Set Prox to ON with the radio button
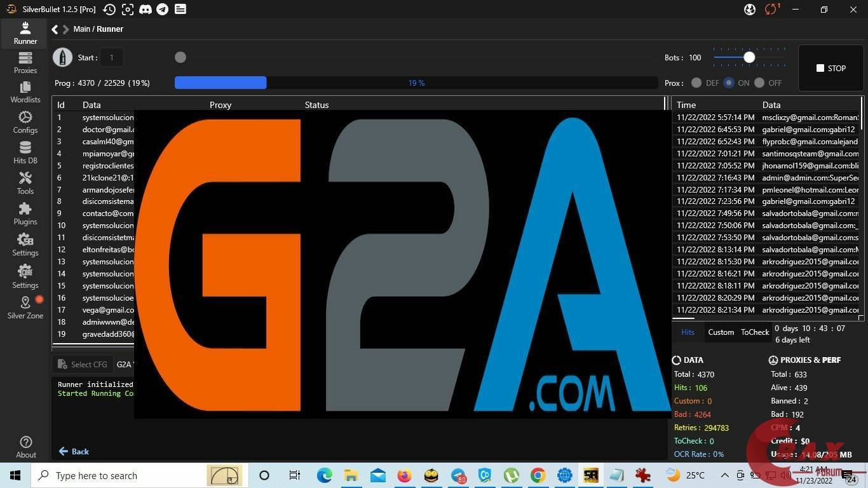This screenshot has width=868, height=488. click(729, 83)
